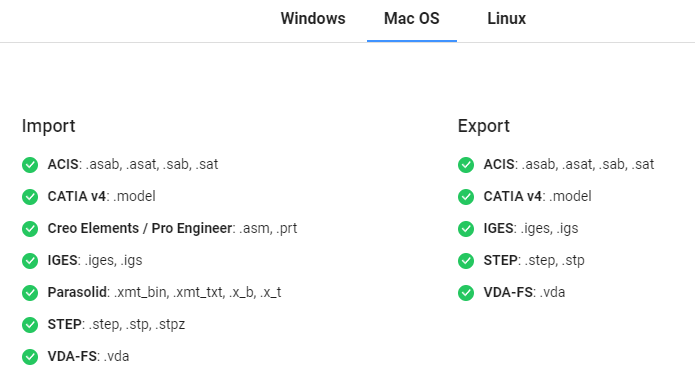Click the Import section heading
Image resolution: width=695 pixels, height=385 pixels.
tap(49, 126)
